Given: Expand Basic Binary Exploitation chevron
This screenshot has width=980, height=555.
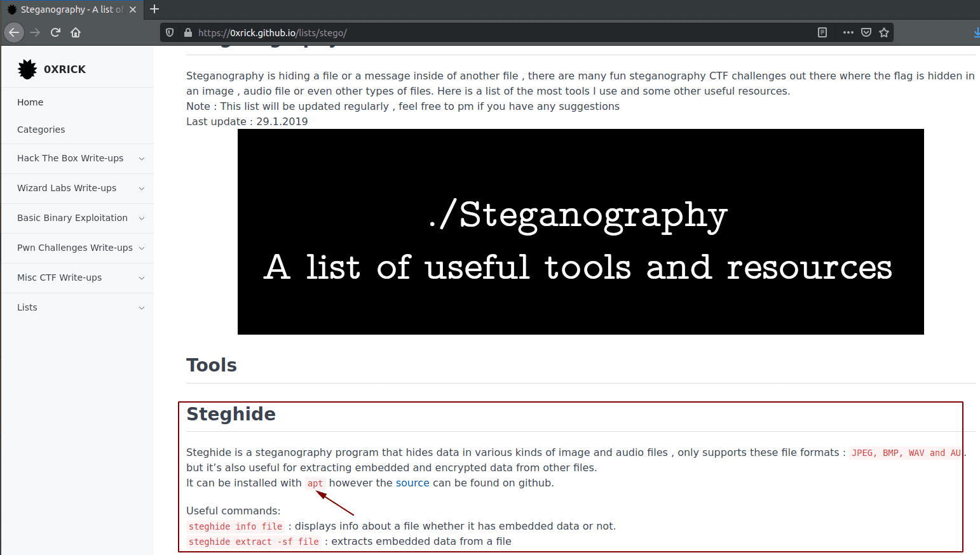Looking at the screenshot, I should coord(141,218).
